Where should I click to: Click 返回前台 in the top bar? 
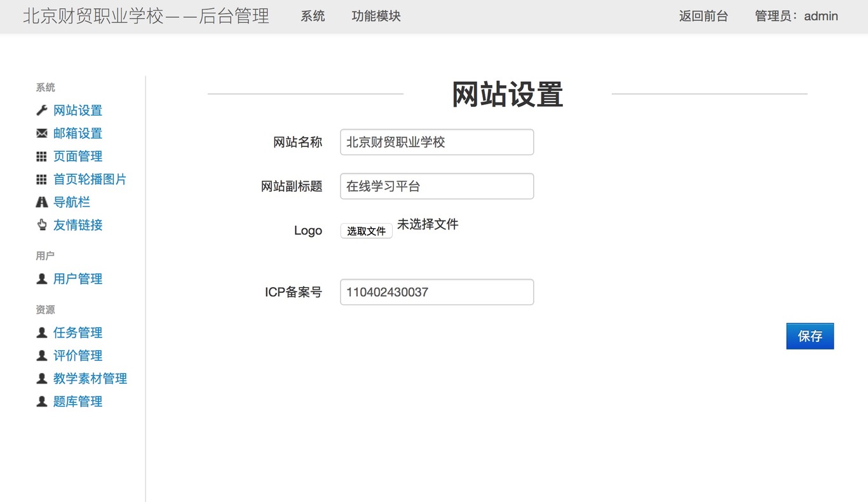[703, 17]
